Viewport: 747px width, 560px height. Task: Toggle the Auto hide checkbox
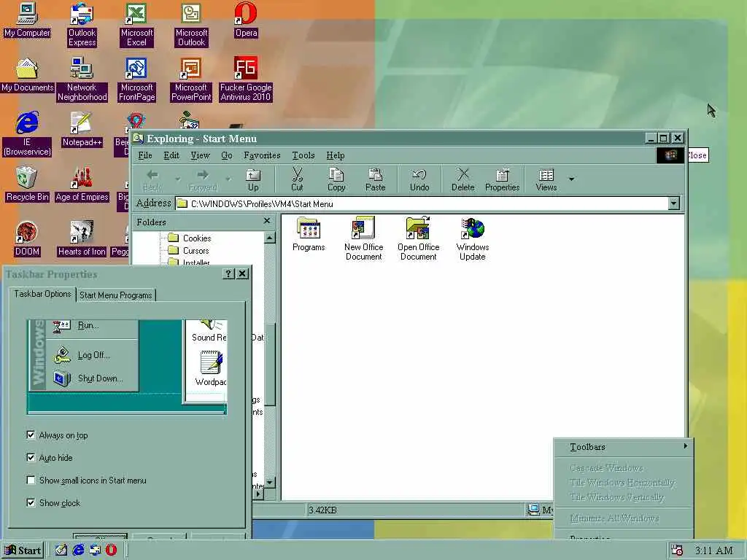pos(31,458)
